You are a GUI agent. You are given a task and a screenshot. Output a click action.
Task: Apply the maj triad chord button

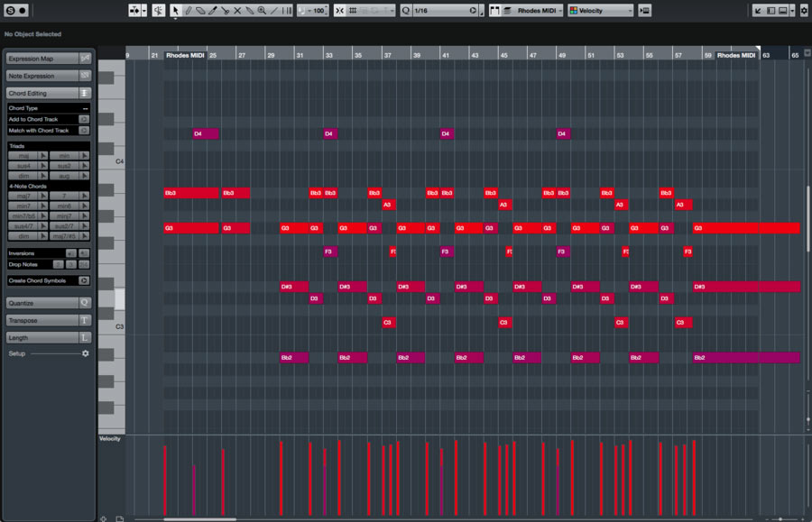[x=23, y=156]
